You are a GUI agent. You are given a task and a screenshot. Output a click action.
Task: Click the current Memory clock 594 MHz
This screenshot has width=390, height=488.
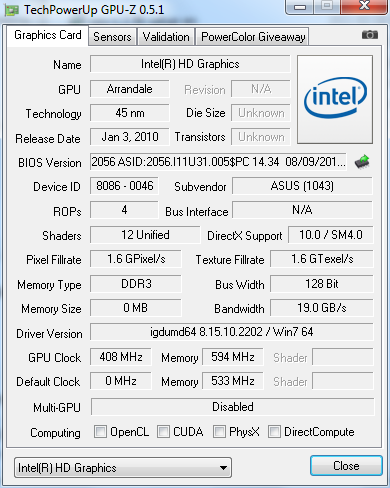click(x=233, y=357)
